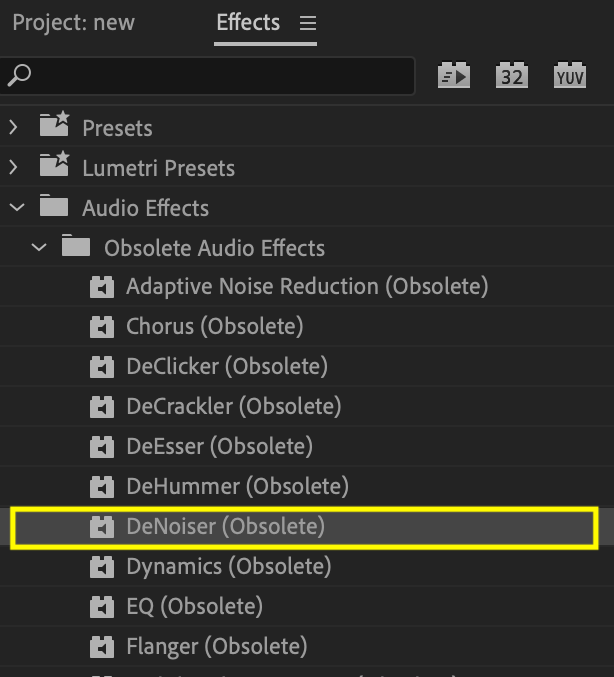Toggle the 32-bit Color effects filter
The image size is (614, 677).
click(x=512, y=76)
